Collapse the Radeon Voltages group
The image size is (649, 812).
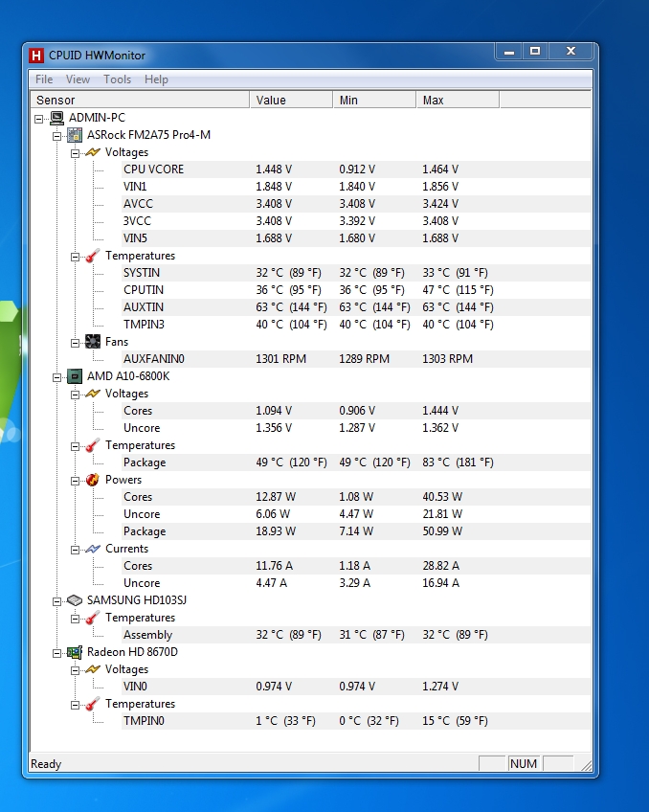coord(75,671)
